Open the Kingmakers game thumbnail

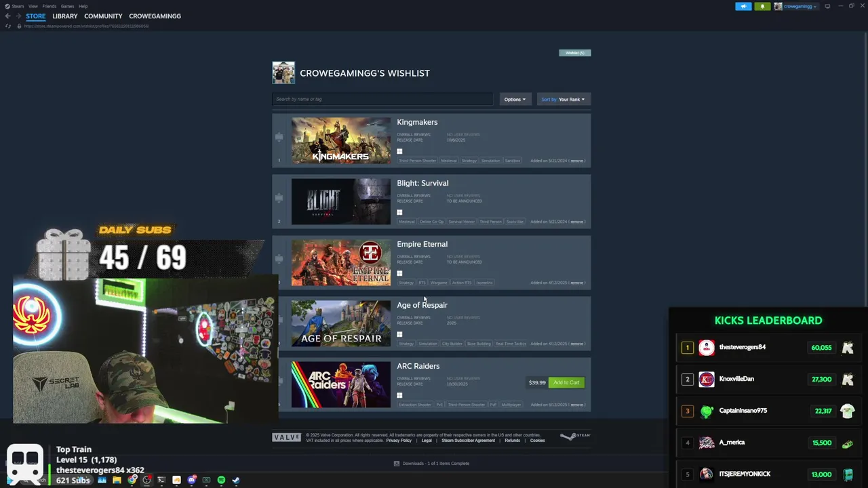tap(341, 140)
